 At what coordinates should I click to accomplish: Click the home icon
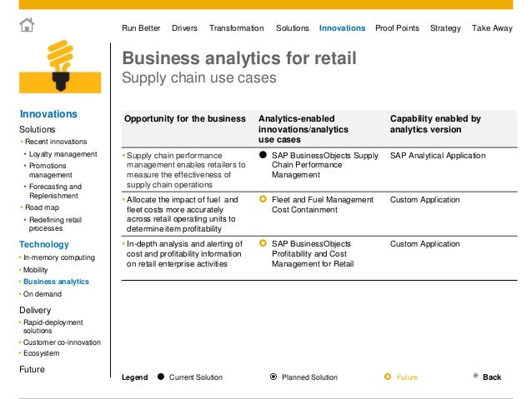pos(27,25)
